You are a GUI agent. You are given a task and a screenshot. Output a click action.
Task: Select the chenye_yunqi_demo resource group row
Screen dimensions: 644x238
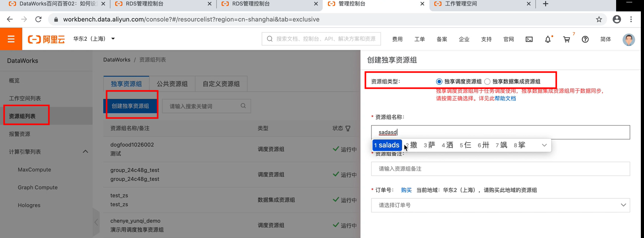click(x=232, y=225)
